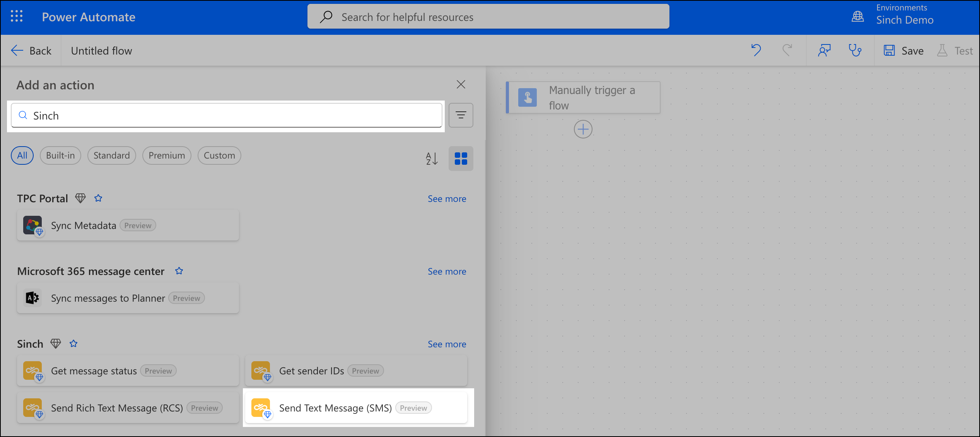Switch to grid view of connectors
Image resolution: width=980 pixels, height=437 pixels.
click(461, 159)
